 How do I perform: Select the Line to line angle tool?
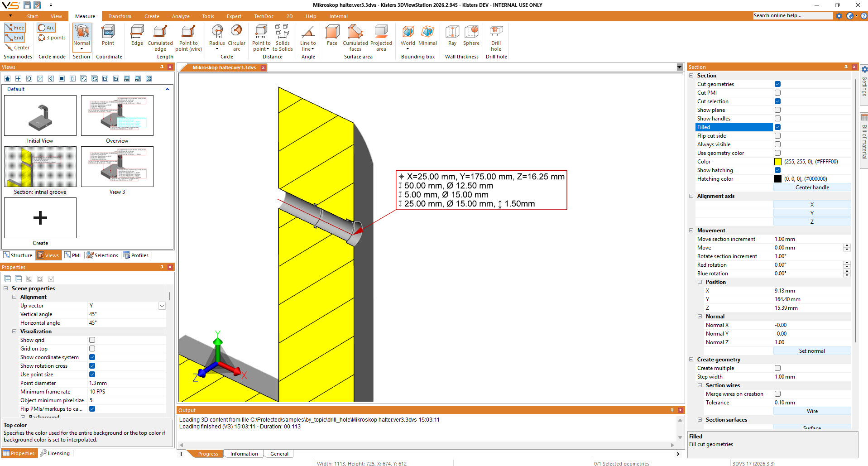[x=308, y=38]
